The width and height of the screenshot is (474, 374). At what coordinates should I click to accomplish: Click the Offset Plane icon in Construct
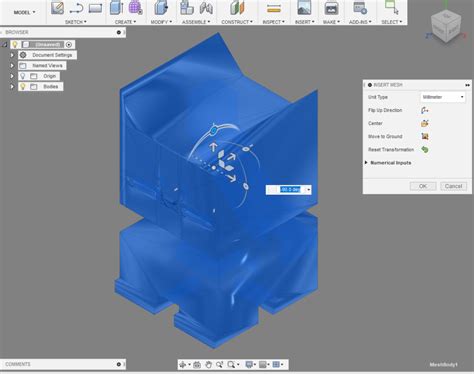tap(237, 8)
